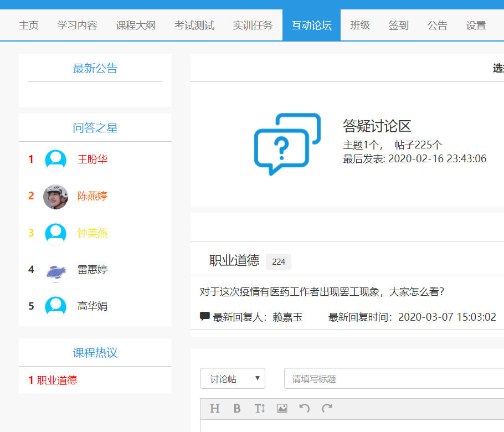Screen dimensions: 504x432
Task: Open the font size tool in editor
Action: [260, 409]
